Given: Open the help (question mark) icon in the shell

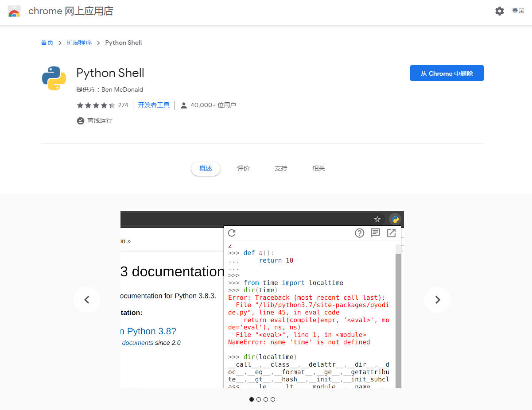Looking at the screenshot, I should (359, 233).
